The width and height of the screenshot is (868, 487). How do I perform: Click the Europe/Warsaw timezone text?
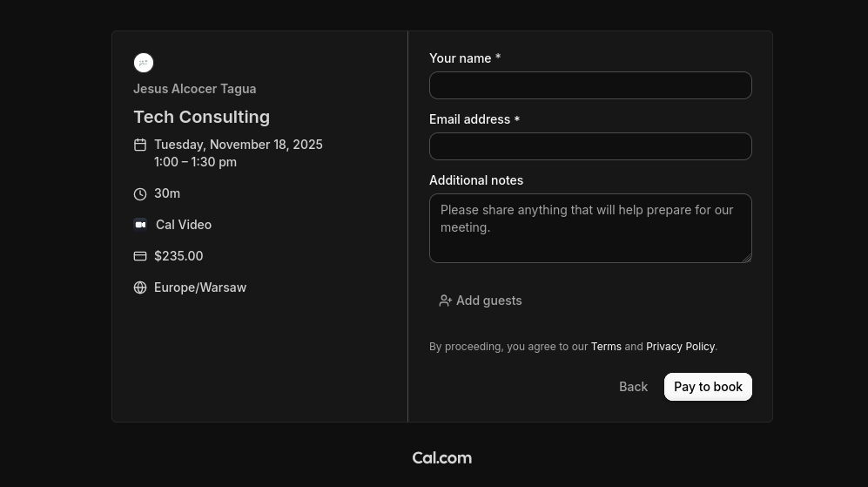(x=200, y=287)
